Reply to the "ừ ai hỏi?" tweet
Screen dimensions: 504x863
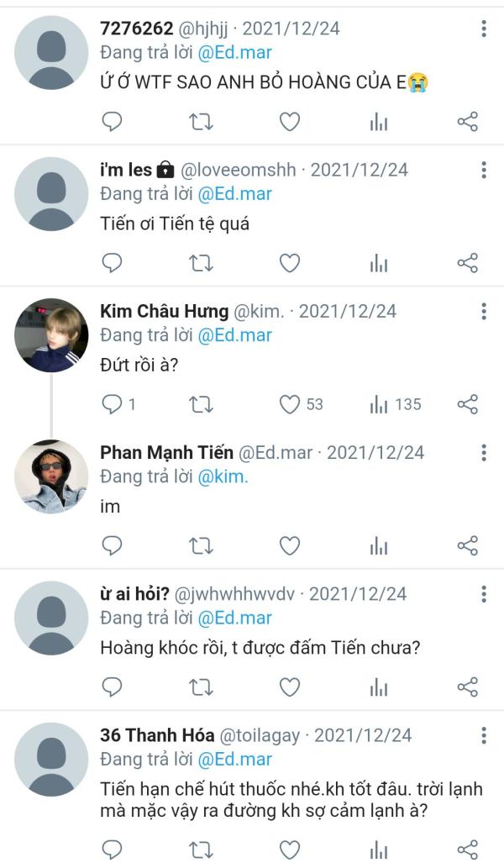pyautogui.click(x=113, y=687)
